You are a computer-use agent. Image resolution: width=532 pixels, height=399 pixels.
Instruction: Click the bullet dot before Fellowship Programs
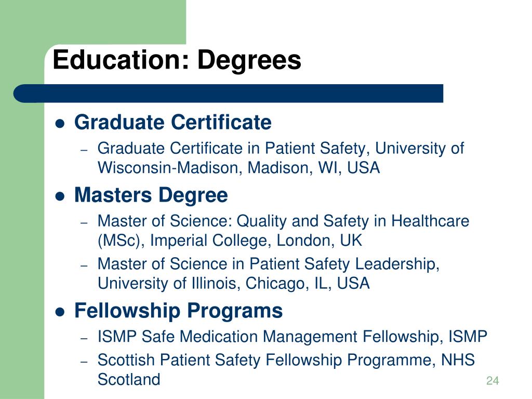60,312
